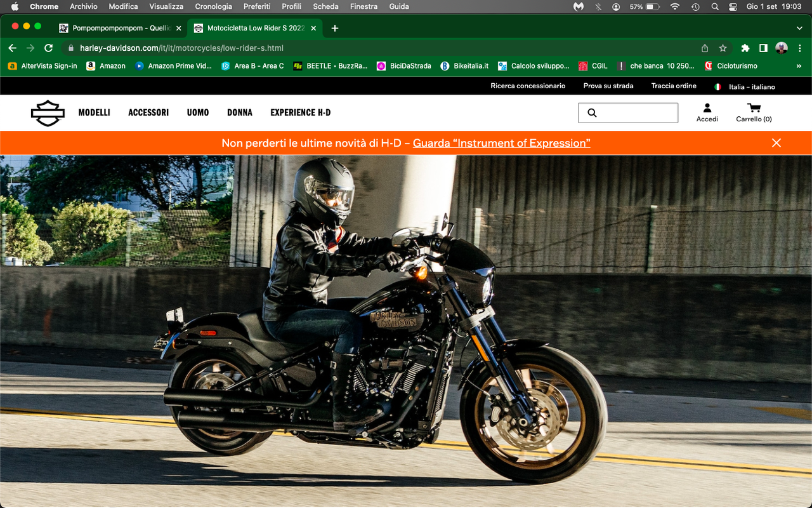
Task: Reload the page with refresh icon
Action: (x=48, y=48)
